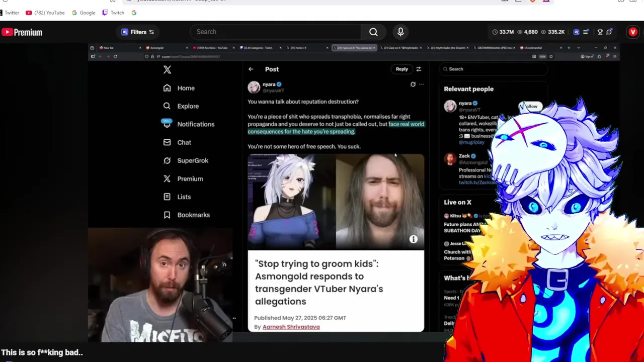644x362 pixels.
Task: Click the trophy icon in stats bar
Action: coord(600,32)
